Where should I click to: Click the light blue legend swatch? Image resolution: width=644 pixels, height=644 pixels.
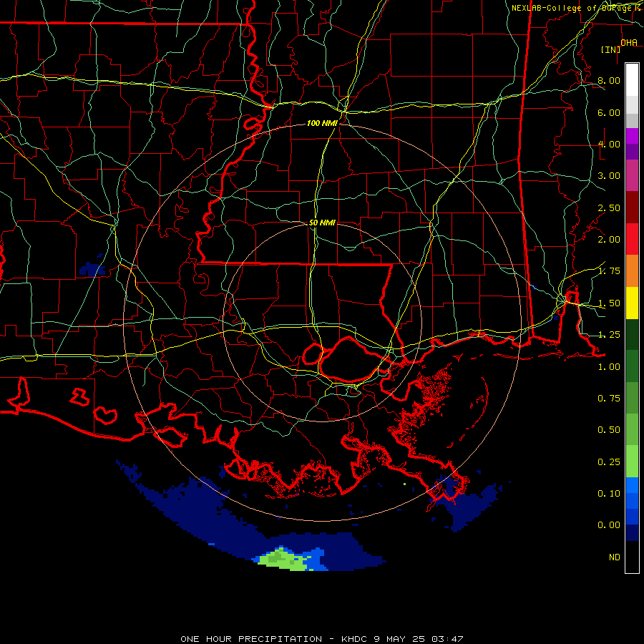tap(632, 485)
